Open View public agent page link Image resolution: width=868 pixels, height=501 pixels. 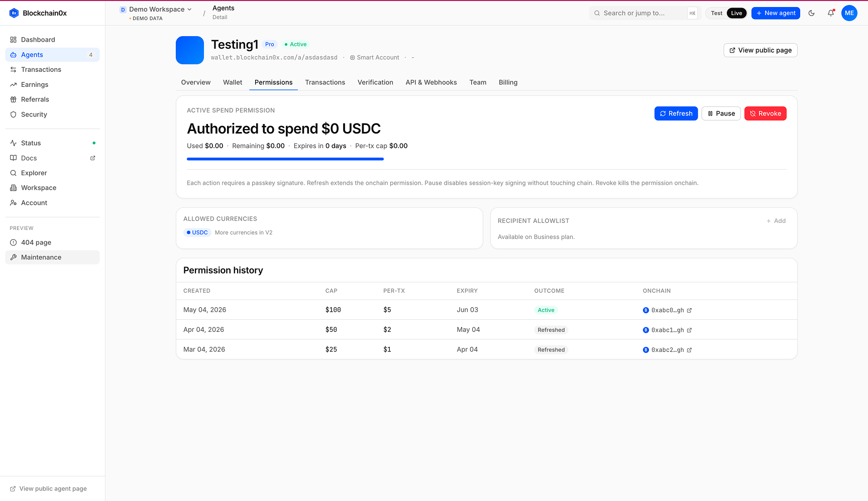coord(48,488)
